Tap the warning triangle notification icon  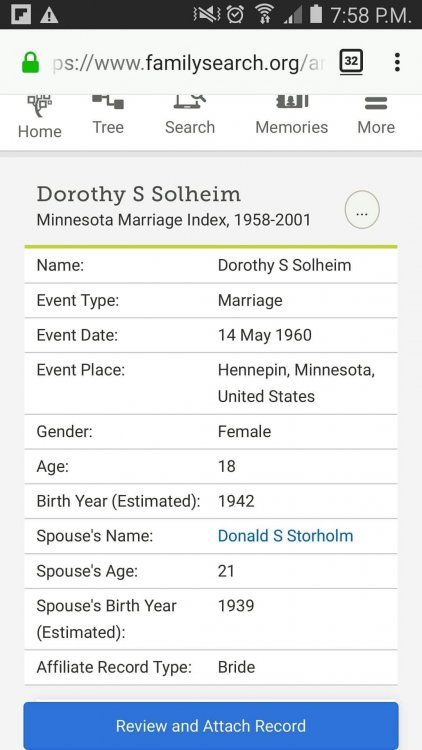(49, 15)
